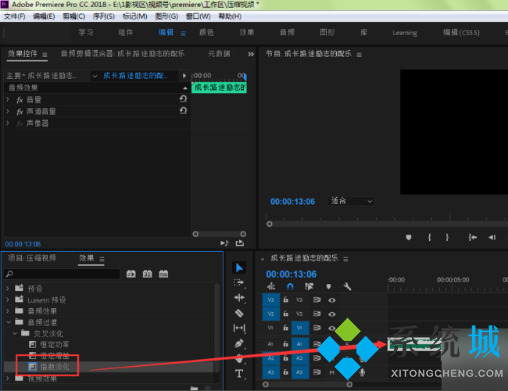The height and width of the screenshot is (391, 508).
Task: Toggle lock on track A3
Action: pyautogui.click(x=286, y=372)
